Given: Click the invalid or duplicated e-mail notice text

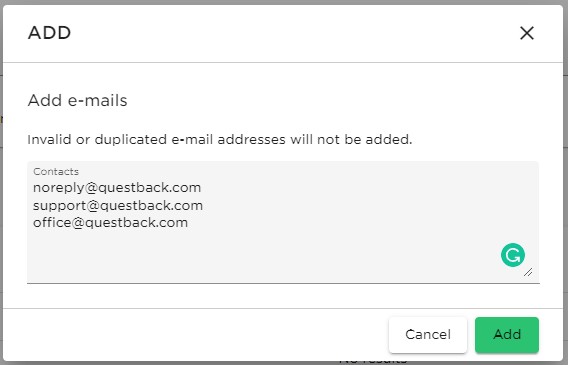Looking at the screenshot, I should [x=220, y=139].
